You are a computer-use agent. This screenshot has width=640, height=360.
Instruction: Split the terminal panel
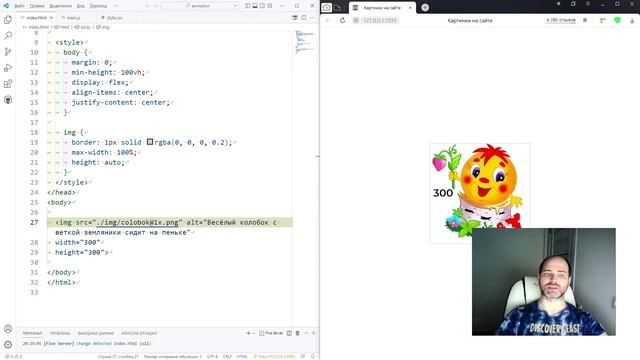(289, 333)
